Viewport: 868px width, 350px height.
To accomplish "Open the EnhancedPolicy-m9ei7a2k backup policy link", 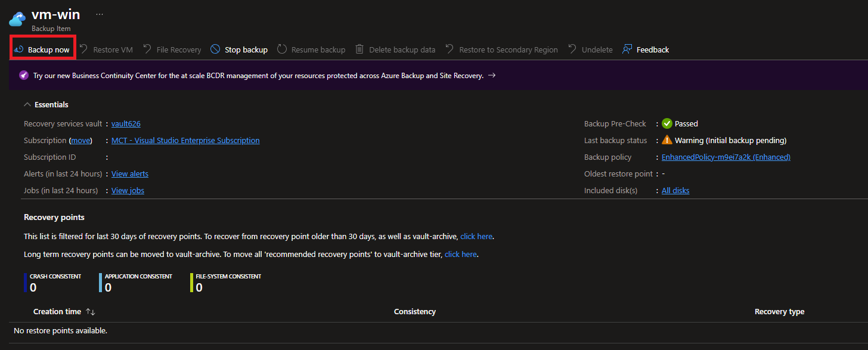I will pyautogui.click(x=726, y=157).
